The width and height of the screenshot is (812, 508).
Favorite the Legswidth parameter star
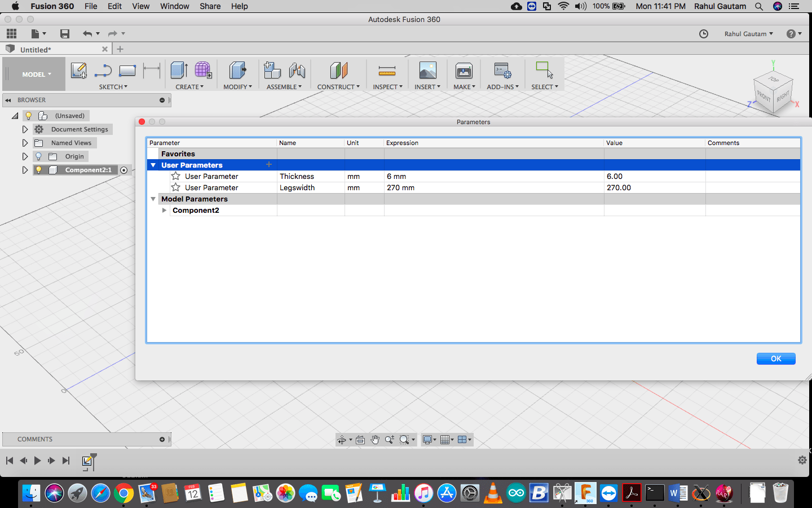pos(176,187)
